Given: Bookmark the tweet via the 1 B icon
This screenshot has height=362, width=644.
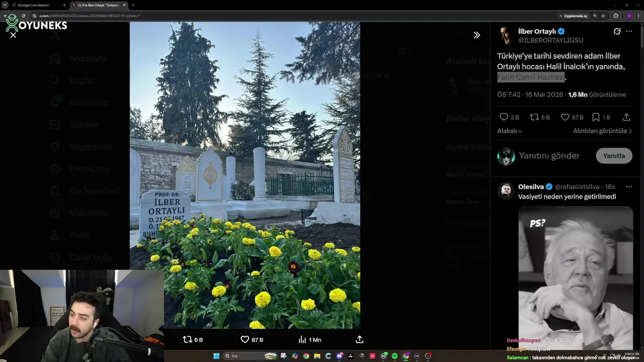Looking at the screenshot, I should pos(596,117).
